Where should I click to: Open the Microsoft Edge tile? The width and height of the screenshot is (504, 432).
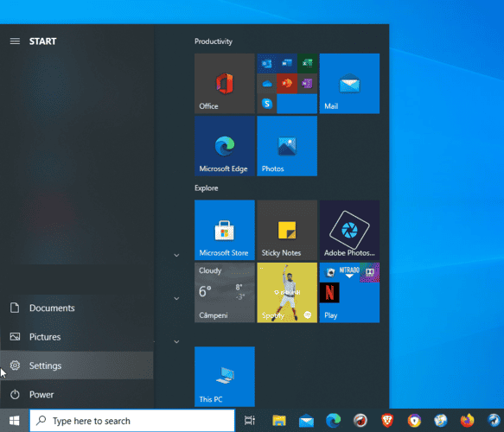click(x=225, y=146)
